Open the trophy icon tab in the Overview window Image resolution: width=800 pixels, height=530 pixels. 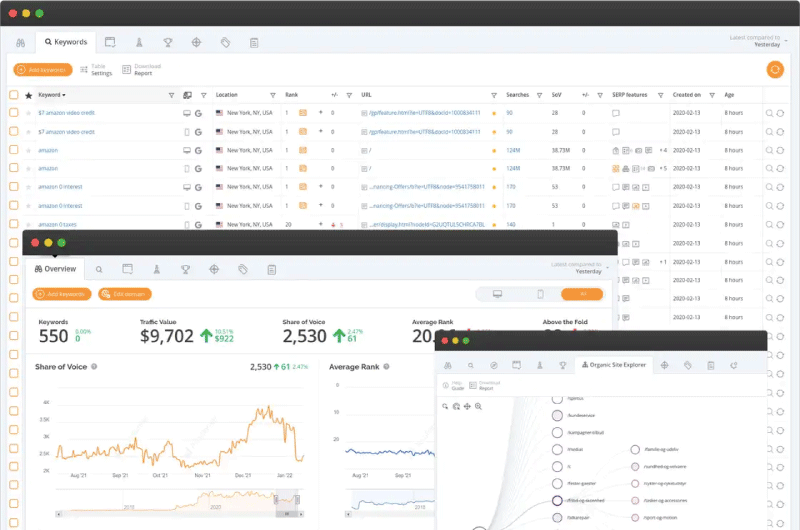pos(185,269)
